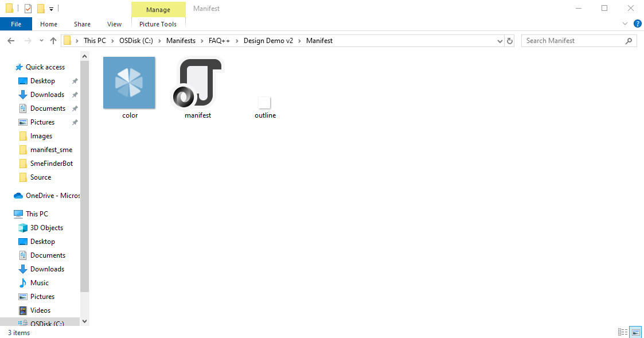Open the pinned Downloads under Quick access
Viewport: 644px width, 338px height.
click(47, 95)
